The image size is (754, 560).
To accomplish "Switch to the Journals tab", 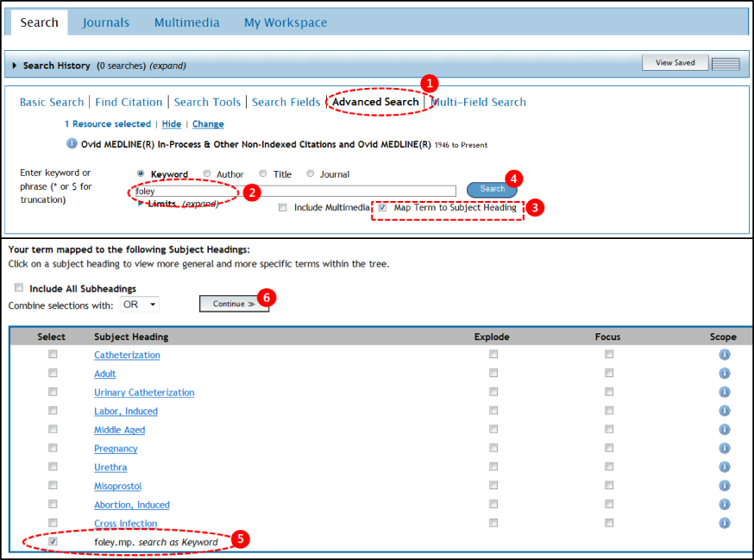I will [106, 22].
